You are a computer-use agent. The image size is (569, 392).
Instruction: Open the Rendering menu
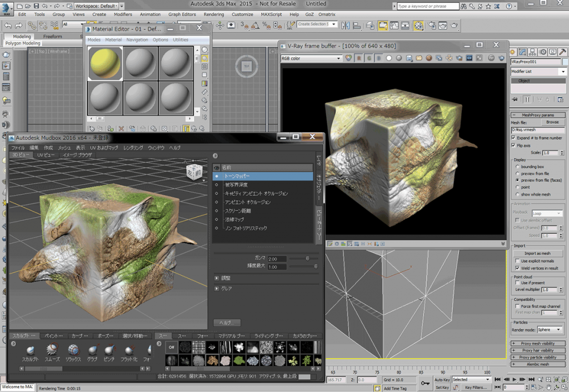pyautogui.click(x=214, y=14)
